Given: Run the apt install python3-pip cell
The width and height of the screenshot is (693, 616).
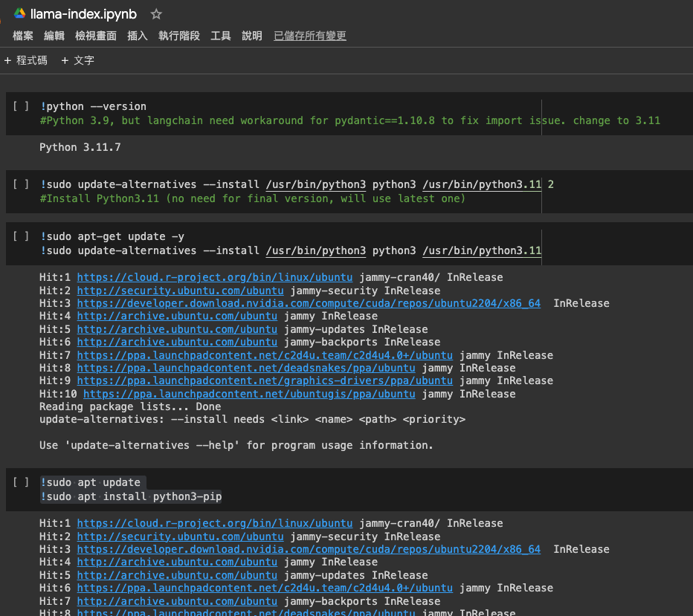Looking at the screenshot, I should point(21,482).
